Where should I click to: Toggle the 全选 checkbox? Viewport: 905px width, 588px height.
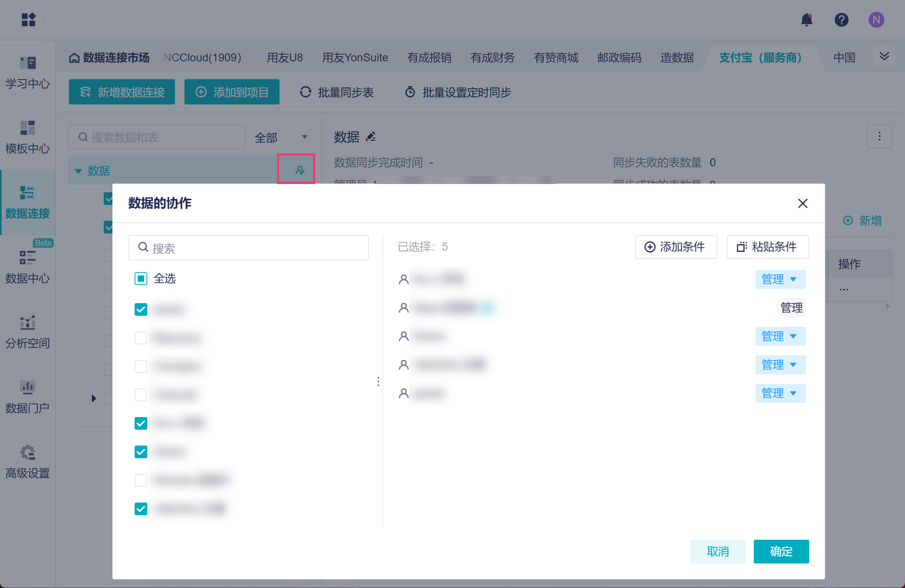(x=141, y=279)
